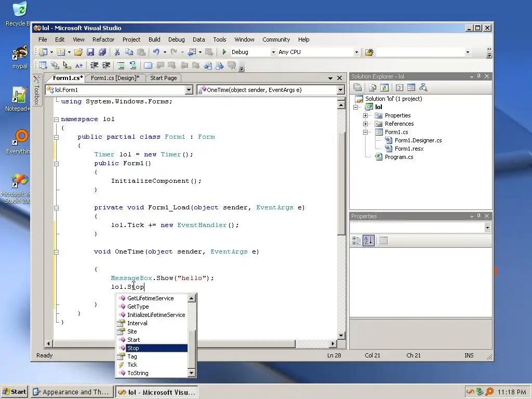
Task: Click Display Word Completion icon in the text editor toolbar
Action: coord(79,65)
